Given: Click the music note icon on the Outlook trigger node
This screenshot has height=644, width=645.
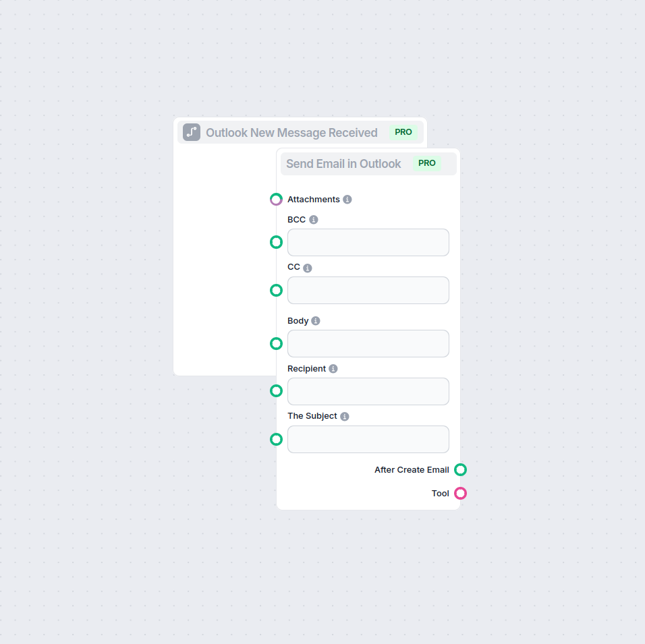Looking at the screenshot, I should tap(191, 132).
